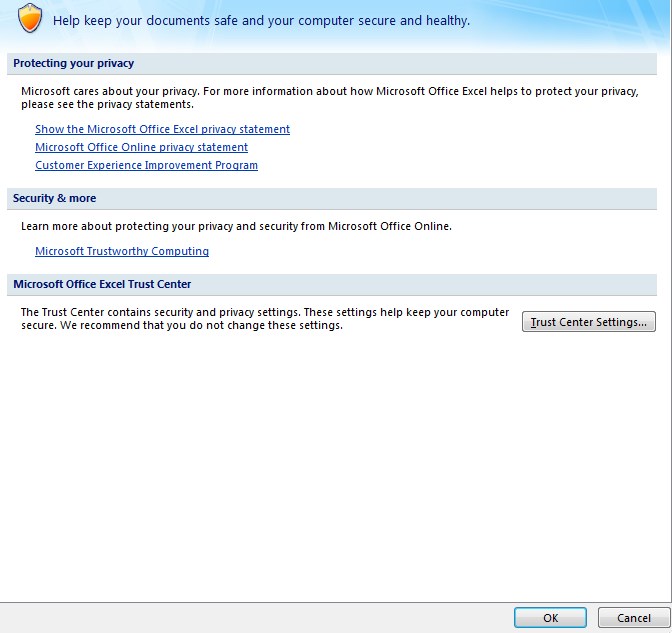Open Show the Microsoft Office Excel privacy statement
672x633 pixels.
[162, 129]
